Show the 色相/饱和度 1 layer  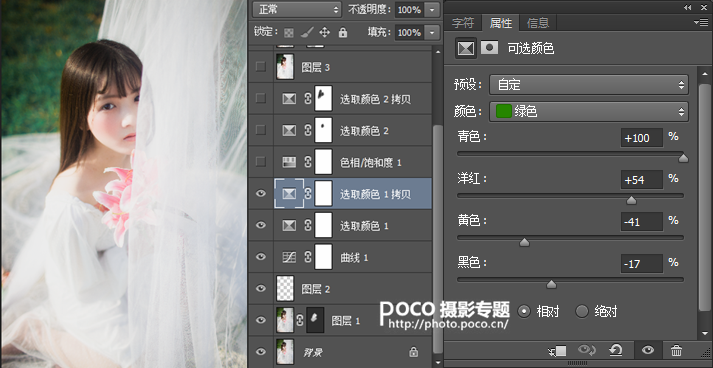tap(261, 161)
